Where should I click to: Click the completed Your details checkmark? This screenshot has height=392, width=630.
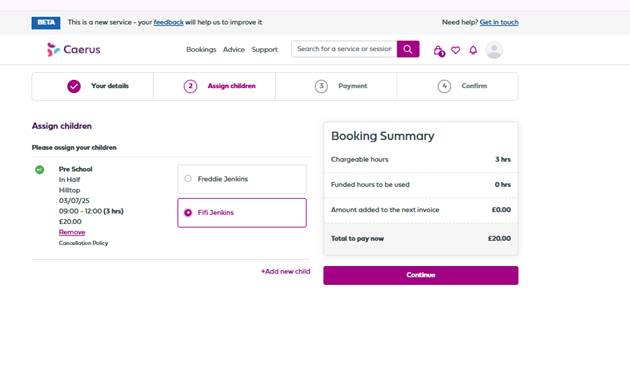[74, 86]
